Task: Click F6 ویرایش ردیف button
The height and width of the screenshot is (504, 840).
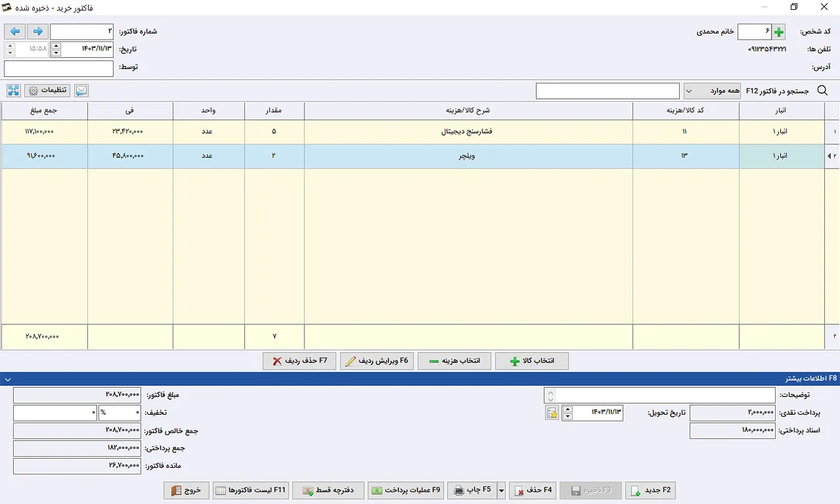Action: coord(377,361)
